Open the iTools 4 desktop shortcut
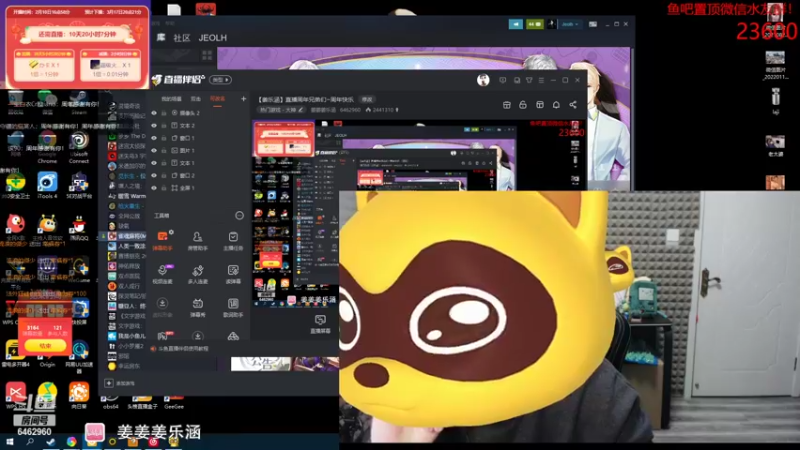 coord(47,185)
